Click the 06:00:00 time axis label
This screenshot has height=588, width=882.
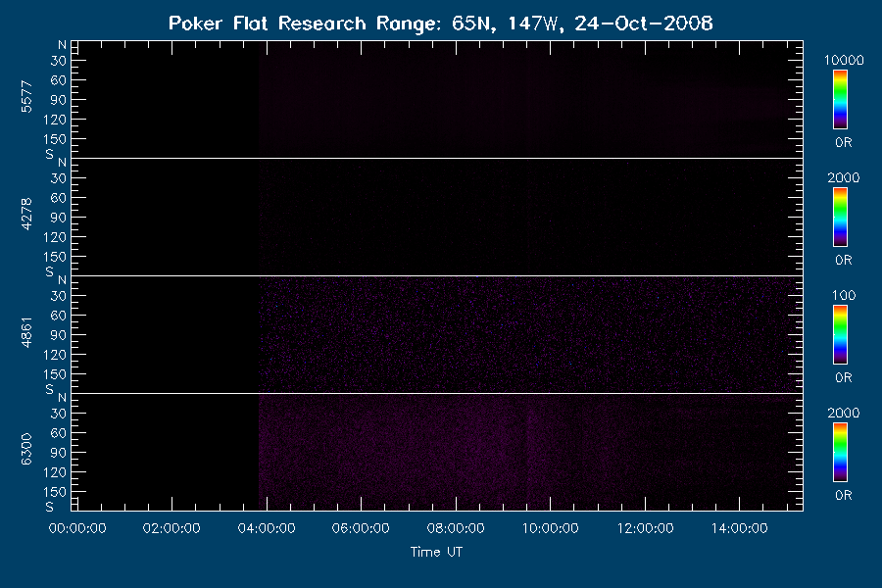click(361, 528)
